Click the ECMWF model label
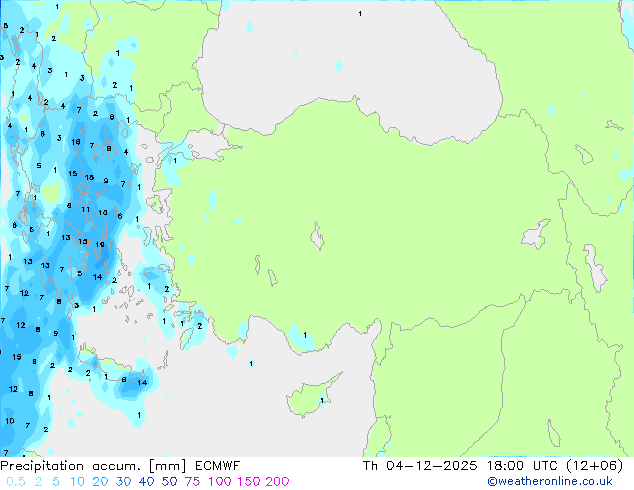This screenshot has height=490, width=634. coord(218,466)
